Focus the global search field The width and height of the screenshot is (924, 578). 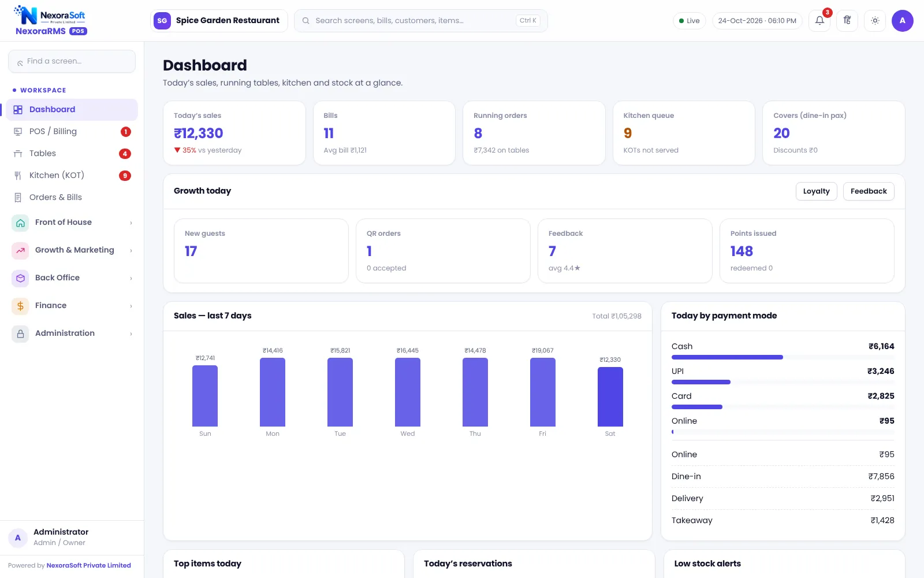coord(420,21)
